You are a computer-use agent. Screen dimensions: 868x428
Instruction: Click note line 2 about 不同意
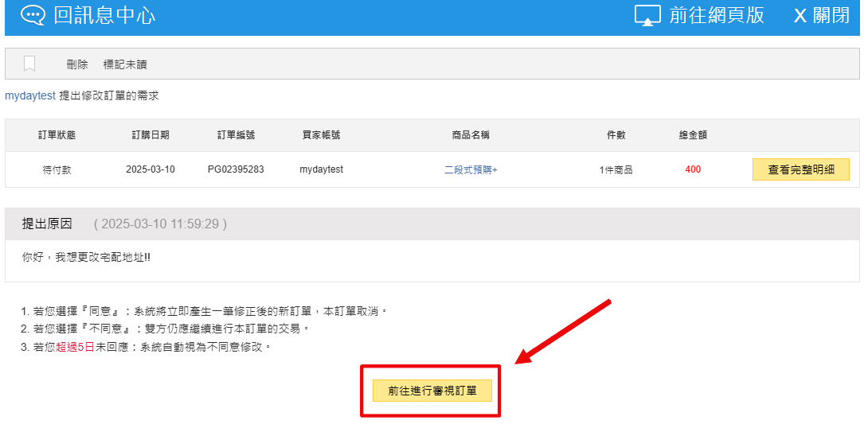pyautogui.click(x=165, y=329)
